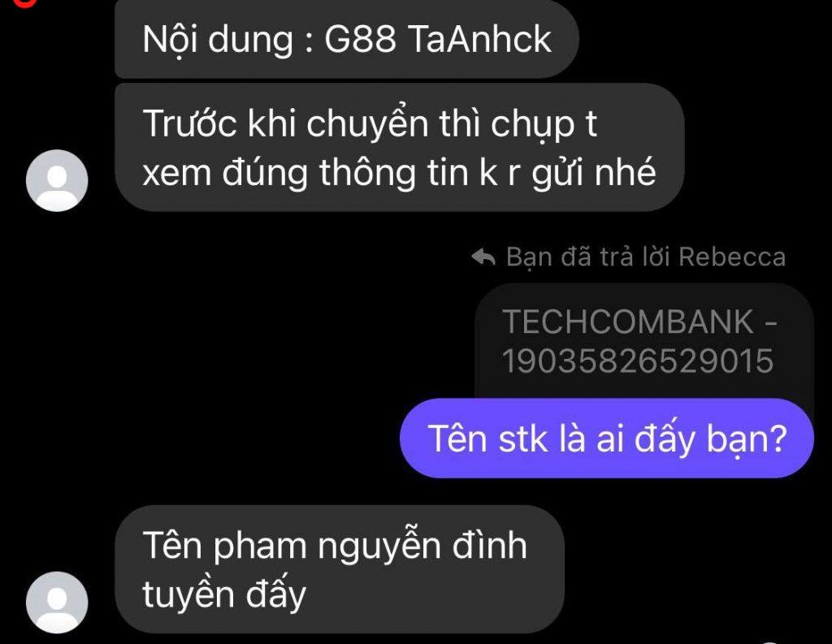Tap the purple "Tên stk là ai đấy bạn?" bubble
The image size is (832, 644).
point(606,439)
